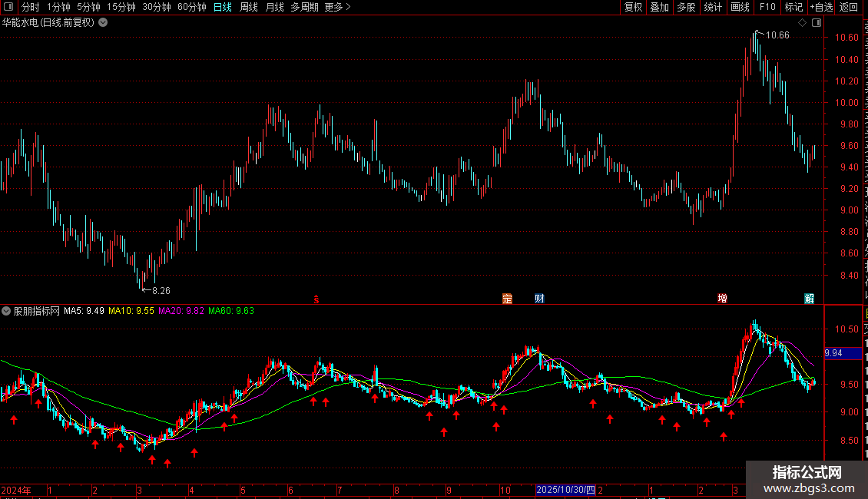This screenshot has height=499, width=868.
Task: Click the 复权 button
Action: (x=633, y=7)
